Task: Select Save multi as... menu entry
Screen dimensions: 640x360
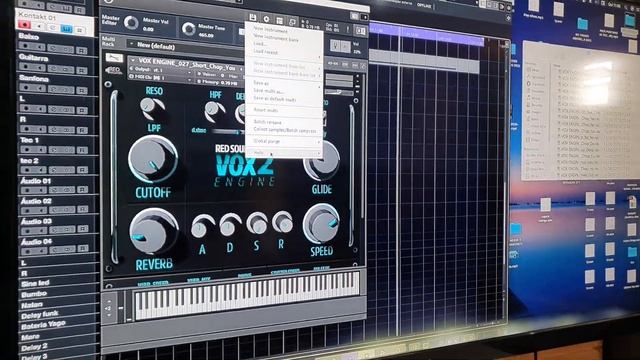Action: [269, 91]
